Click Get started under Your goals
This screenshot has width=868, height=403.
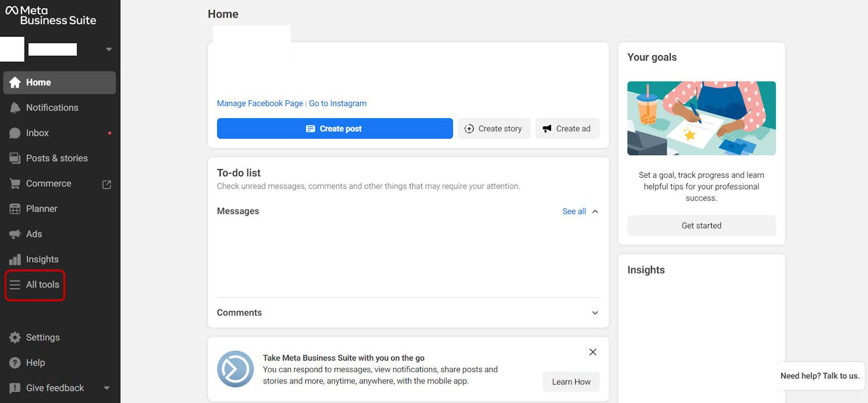pos(701,226)
